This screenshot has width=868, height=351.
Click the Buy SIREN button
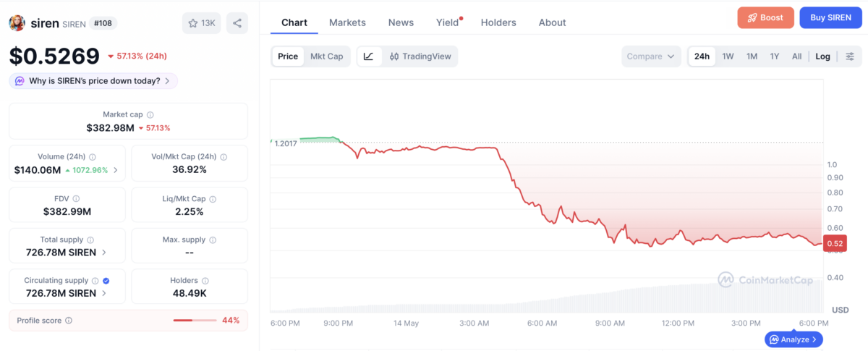(830, 18)
